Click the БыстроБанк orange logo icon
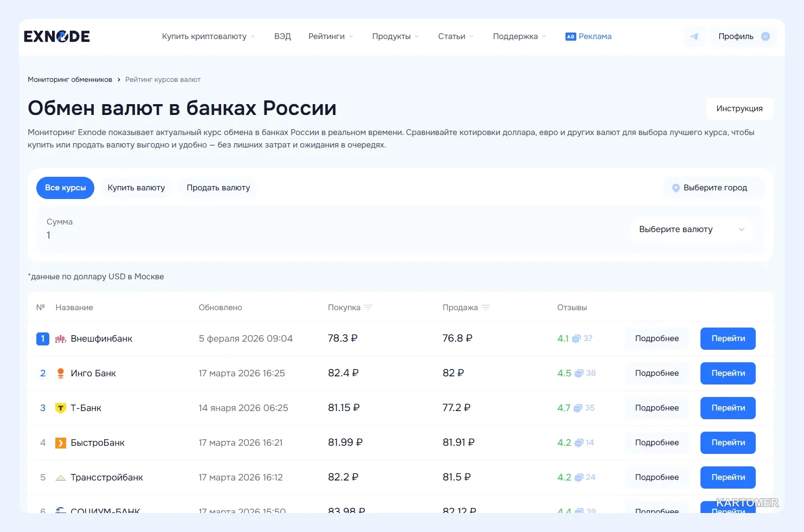 [x=61, y=443]
